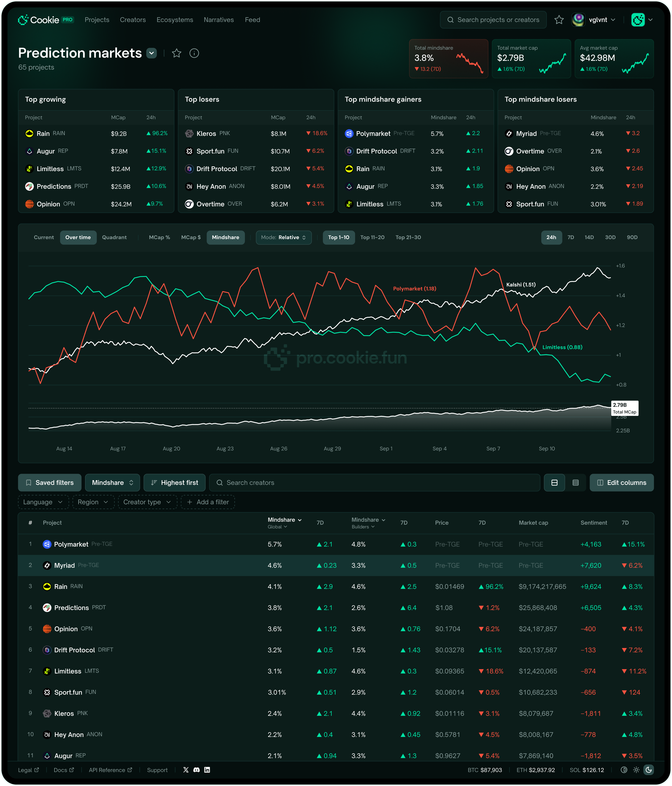This screenshot has width=672, height=786.
Task: Click the LinkedIn footer icon
Action: 207,770
